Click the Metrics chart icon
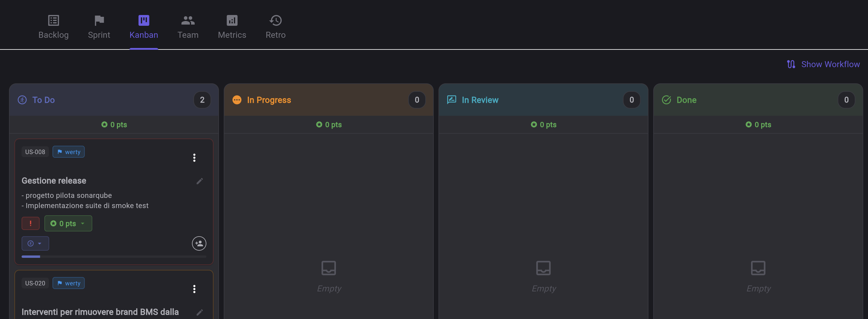Viewport: 868px width, 319px height. [232, 20]
